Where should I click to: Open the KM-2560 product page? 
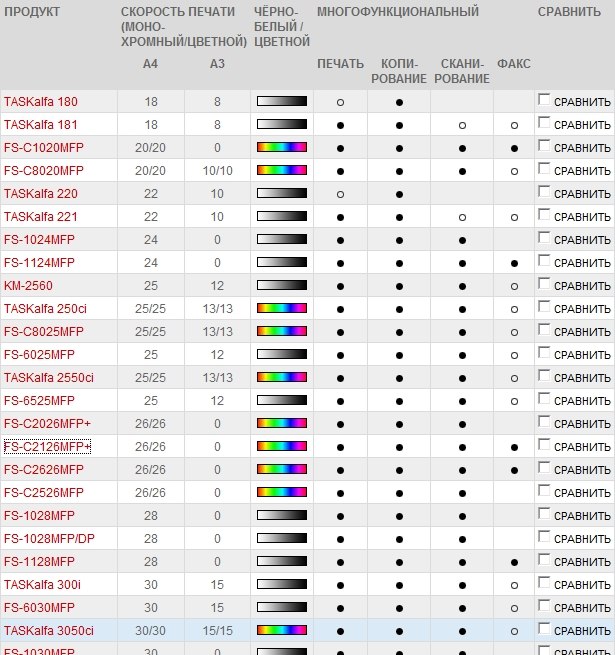tap(28, 285)
